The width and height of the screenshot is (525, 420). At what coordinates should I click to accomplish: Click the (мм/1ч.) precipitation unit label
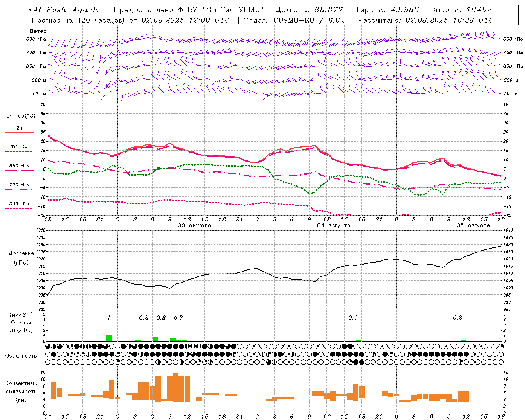point(21,330)
